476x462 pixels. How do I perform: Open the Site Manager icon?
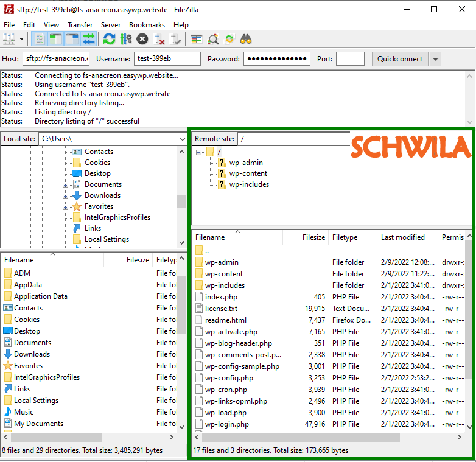pos(9,39)
